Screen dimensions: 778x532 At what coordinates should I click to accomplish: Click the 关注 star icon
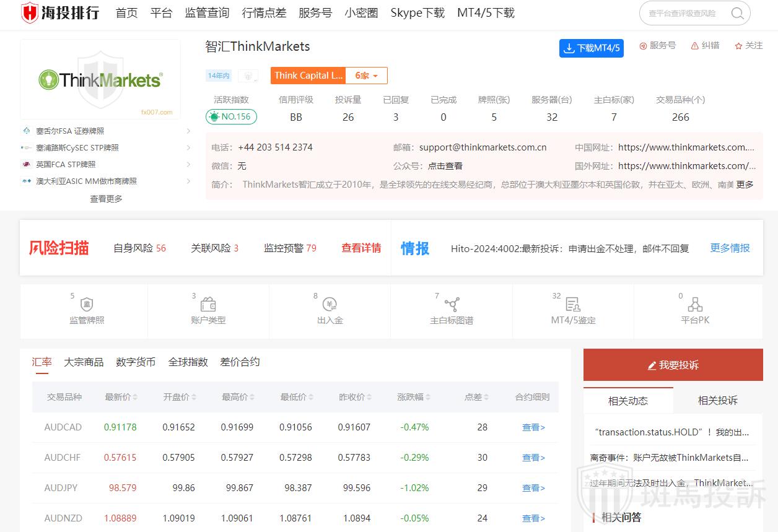[x=738, y=46]
